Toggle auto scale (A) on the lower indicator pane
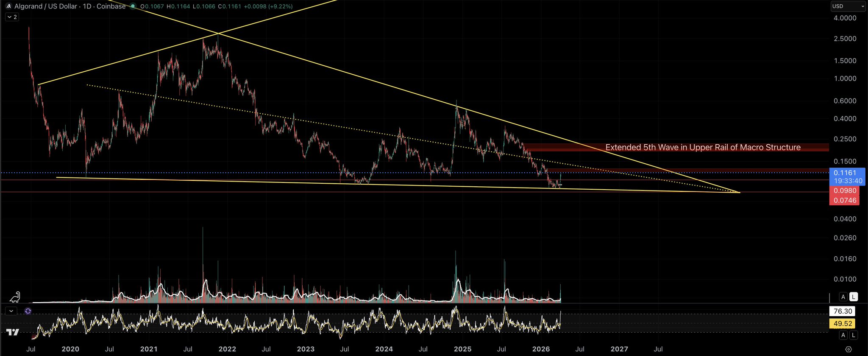Screen dimensions: 868x356 coord(843,335)
